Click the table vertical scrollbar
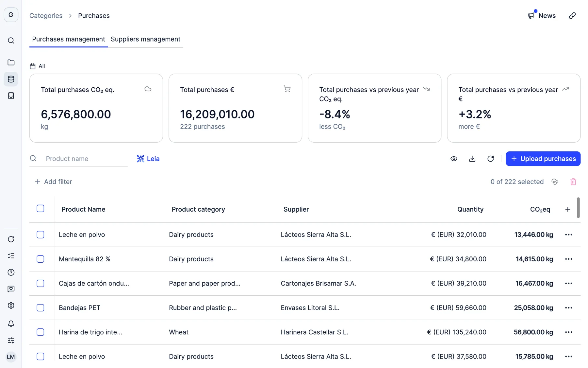 578,207
